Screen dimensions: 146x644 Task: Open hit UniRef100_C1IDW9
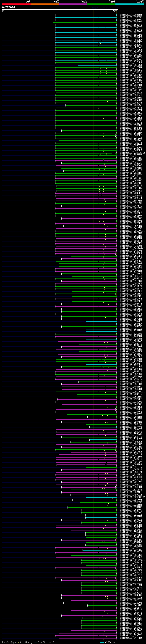click(x=131, y=67)
